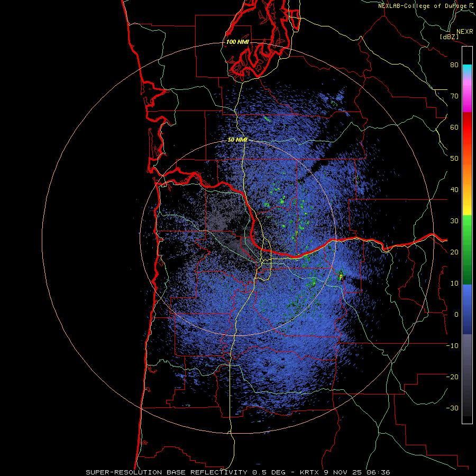This screenshot has width=476, height=476.
Task: Click the cyan band at top of color scale
Action: (467, 69)
